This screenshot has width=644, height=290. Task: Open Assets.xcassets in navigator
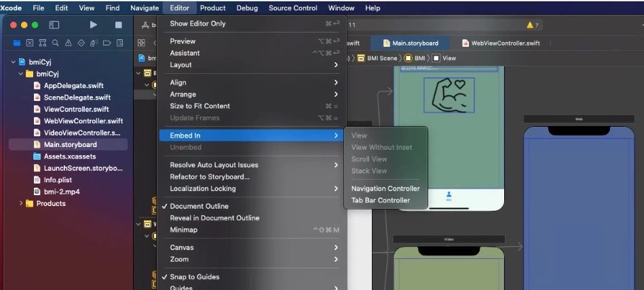click(x=70, y=157)
